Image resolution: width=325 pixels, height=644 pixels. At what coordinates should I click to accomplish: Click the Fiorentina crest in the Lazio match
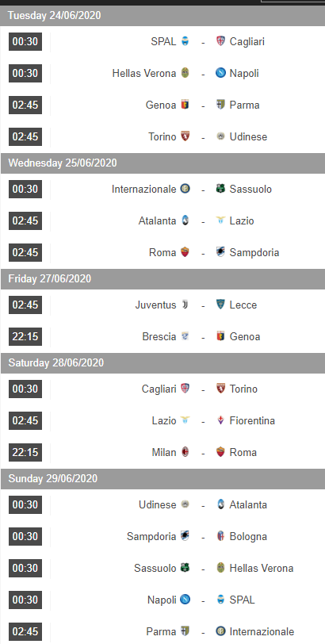click(220, 420)
